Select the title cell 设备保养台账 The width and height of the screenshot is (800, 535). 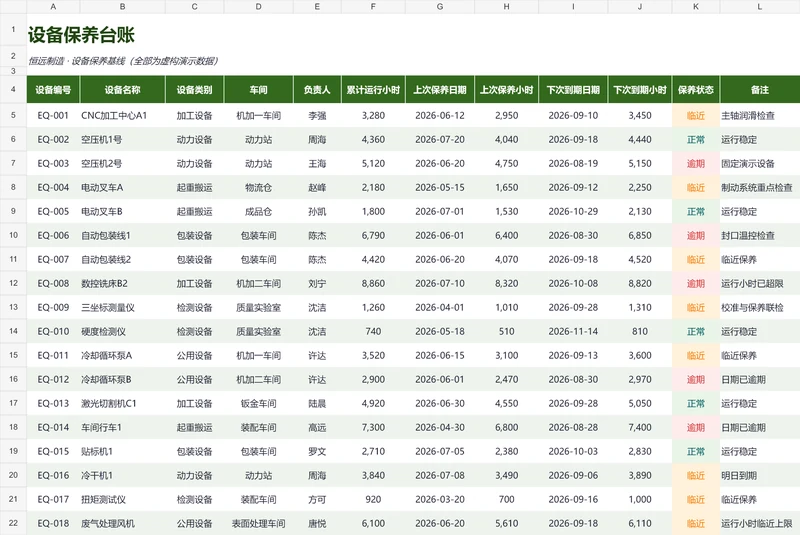pyautogui.click(x=81, y=35)
